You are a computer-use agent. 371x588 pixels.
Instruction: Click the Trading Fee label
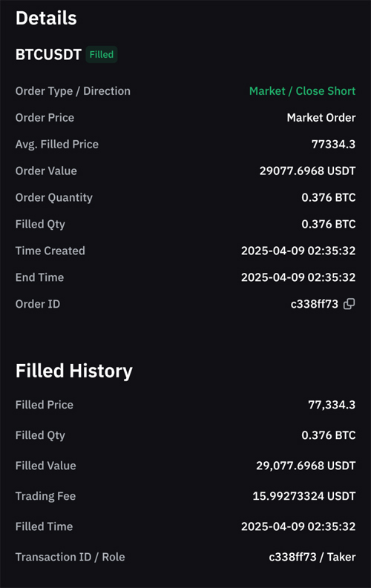click(x=45, y=496)
